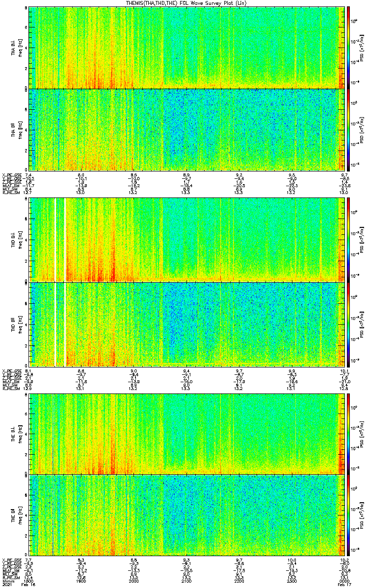Click the 2000 time tick label
This screenshot has width=368, height=588.
(x=134, y=581)
